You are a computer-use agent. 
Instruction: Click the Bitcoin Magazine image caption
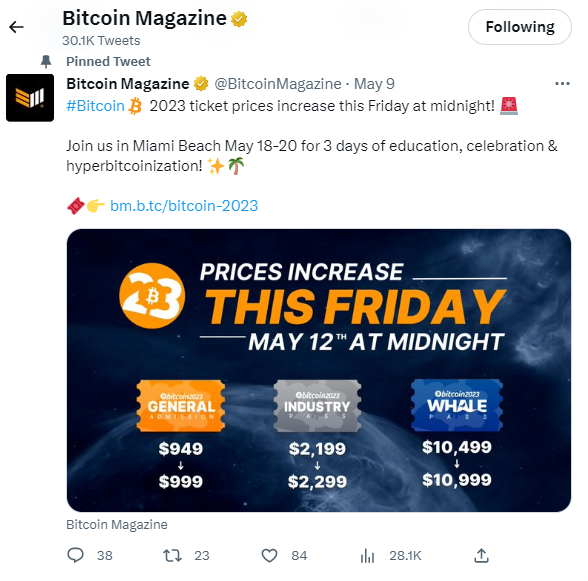coord(117,524)
